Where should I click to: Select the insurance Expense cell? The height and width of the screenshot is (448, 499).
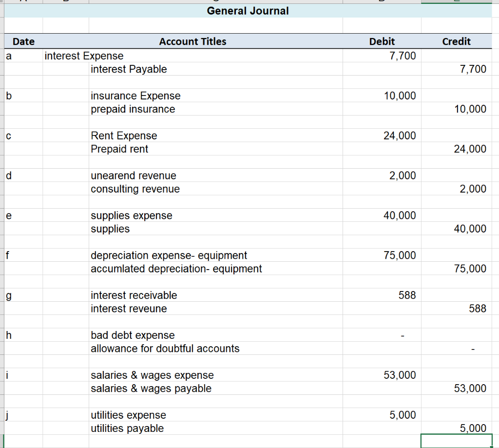[216, 96]
